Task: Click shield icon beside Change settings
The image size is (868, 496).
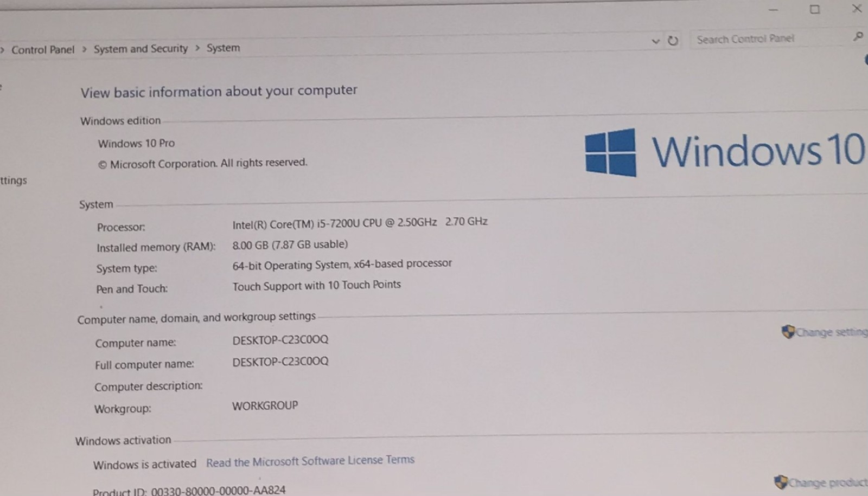Action: tap(788, 332)
